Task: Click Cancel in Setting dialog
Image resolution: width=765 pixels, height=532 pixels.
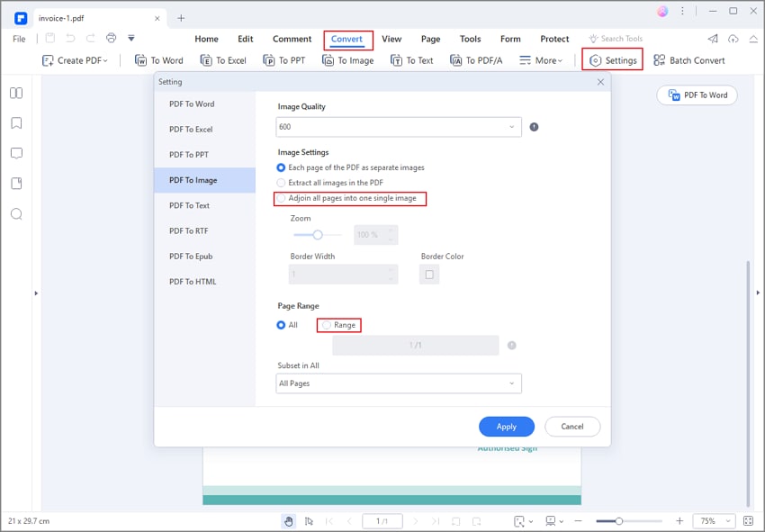Action: pyautogui.click(x=572, y=427)
